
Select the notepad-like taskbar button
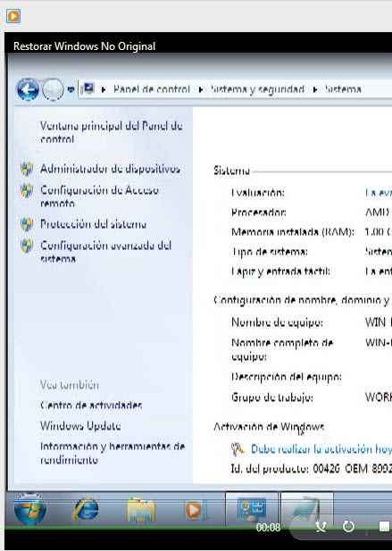coord(306,508)
